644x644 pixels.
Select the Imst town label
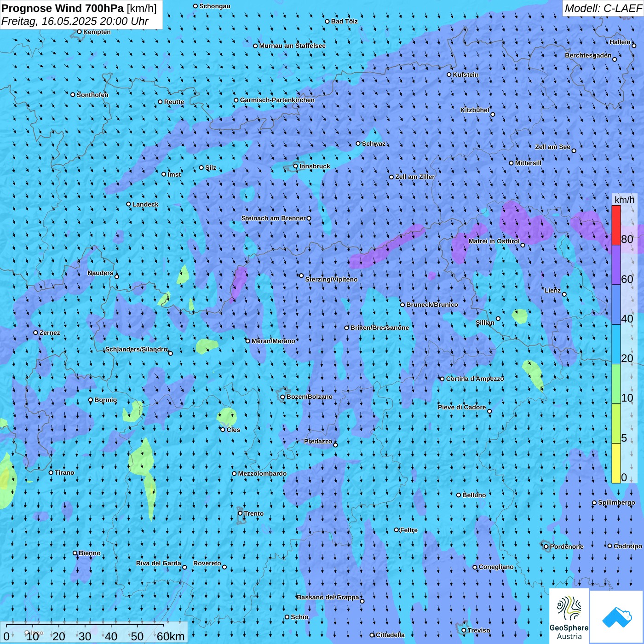174,174
